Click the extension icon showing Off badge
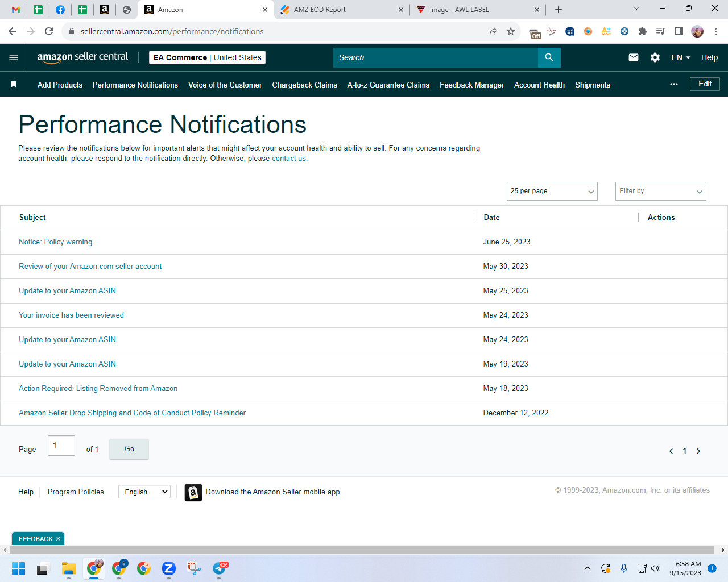This screenshot has height=582, width=728. point(535,32)
